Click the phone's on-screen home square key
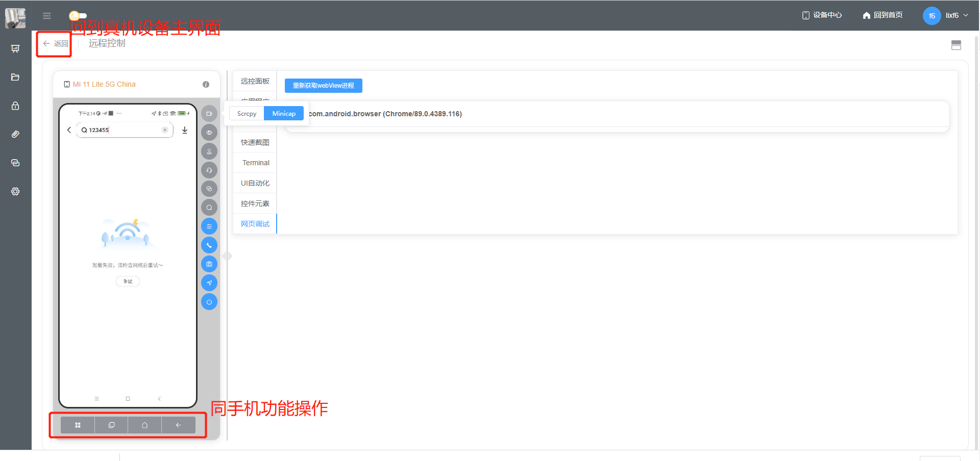Screen dimensions: 980x461 coord(128,399)
